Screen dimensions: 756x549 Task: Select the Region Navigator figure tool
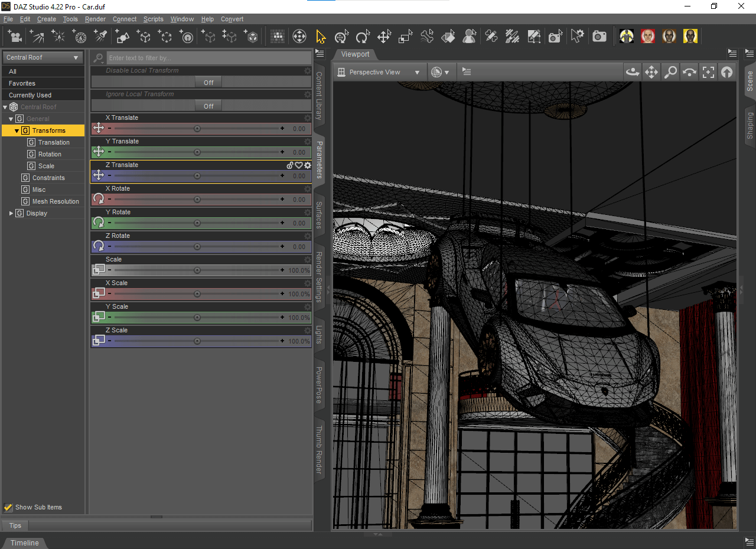469,37
